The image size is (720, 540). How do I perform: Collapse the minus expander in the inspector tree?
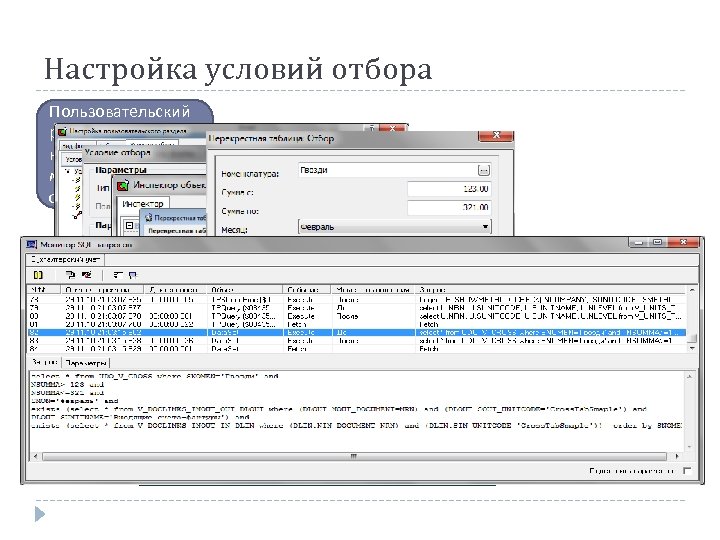tap(129, 225)
